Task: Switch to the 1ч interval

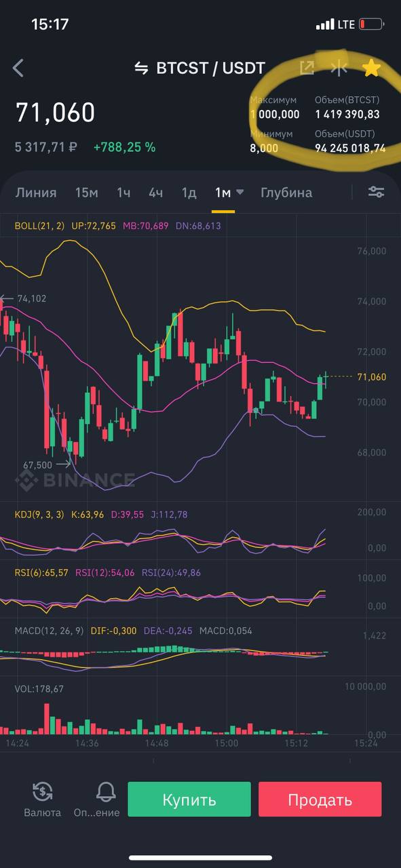Action: point(123,193)
